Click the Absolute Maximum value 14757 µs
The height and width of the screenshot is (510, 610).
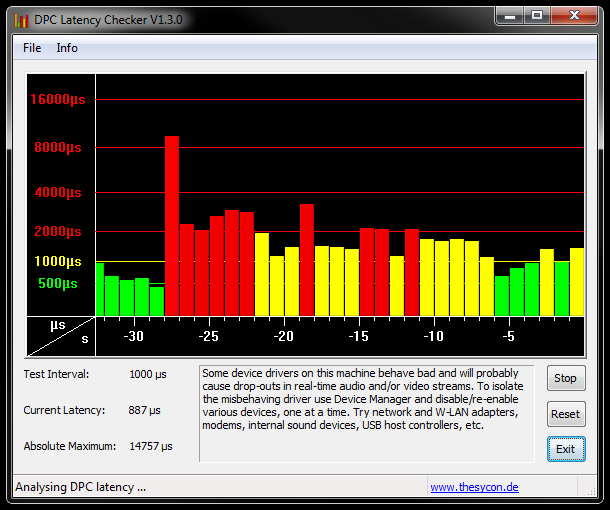pyautogui.click(x=151, y=446)
